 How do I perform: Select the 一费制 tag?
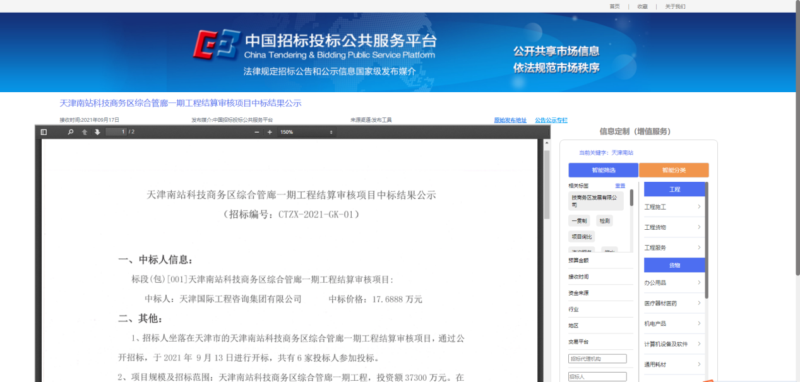pos(579,221)
